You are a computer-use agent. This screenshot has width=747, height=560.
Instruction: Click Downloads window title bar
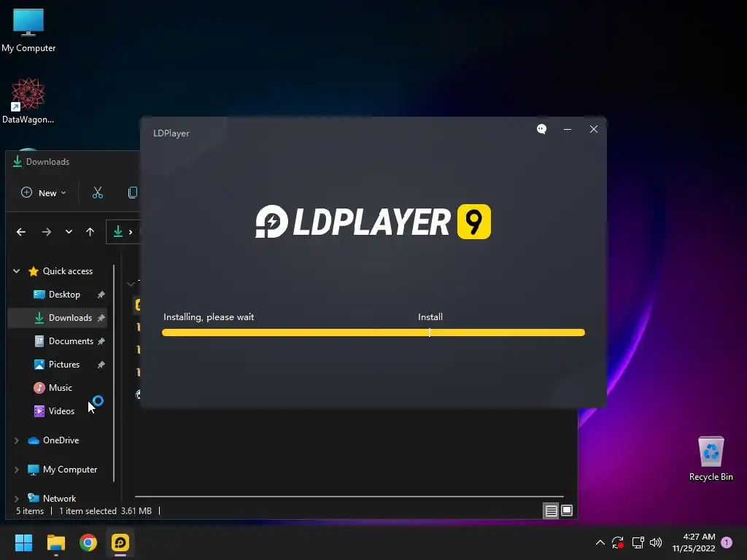click(x=74, y=162)
